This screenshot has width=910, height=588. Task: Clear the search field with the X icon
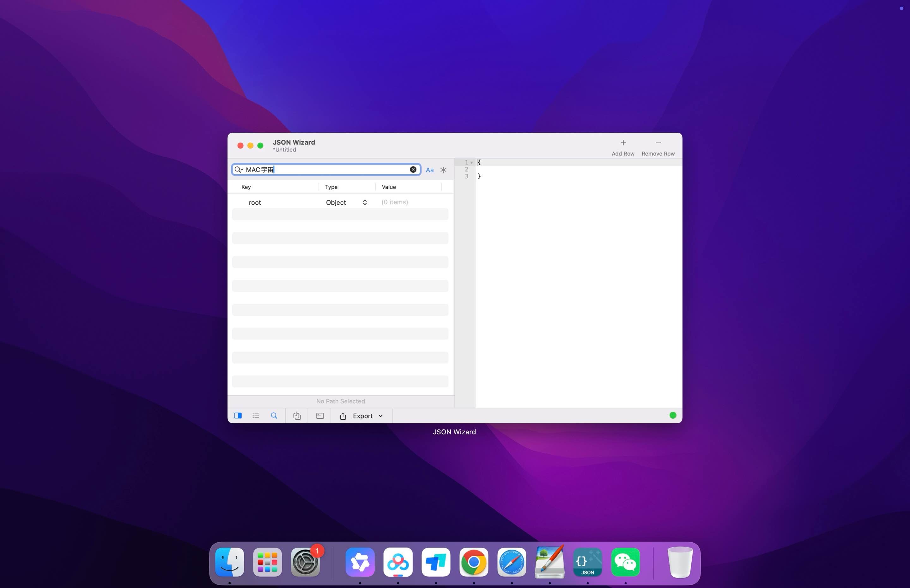[413, 169]
